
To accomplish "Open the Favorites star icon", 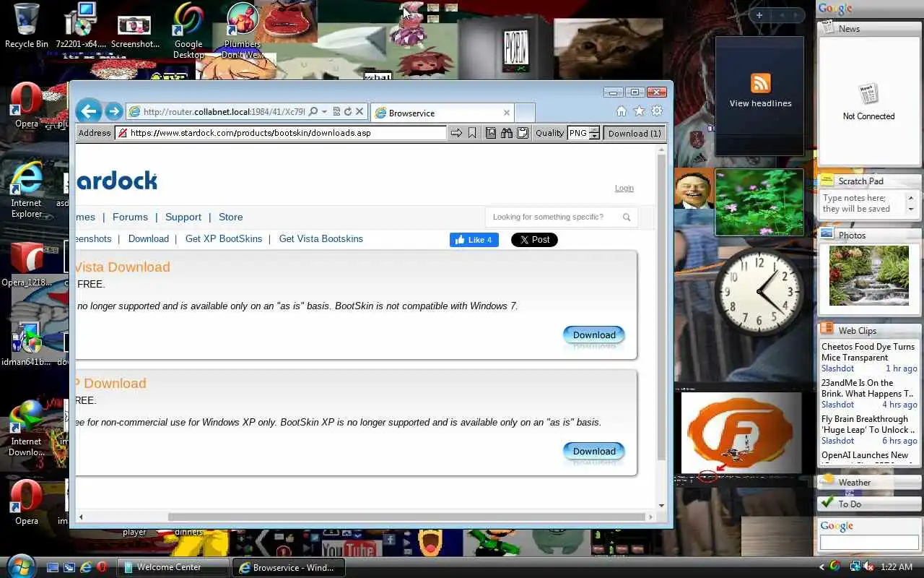I will [x=639, y=111].
